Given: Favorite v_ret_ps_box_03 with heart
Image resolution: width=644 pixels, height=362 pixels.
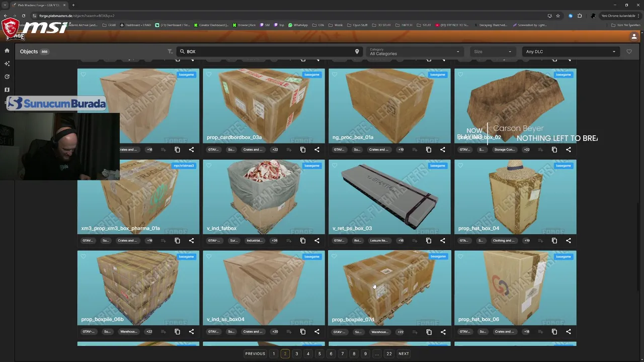Looking at the screenshot, I should click(335, 165).
